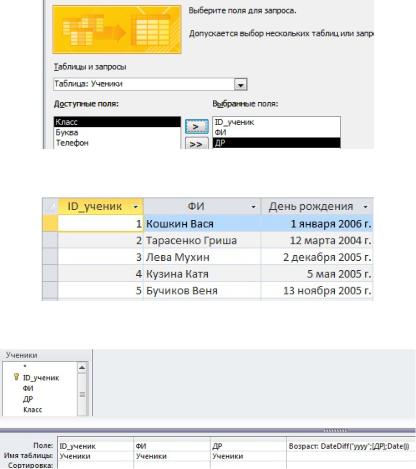This screenshot has width=416, height=469.
Task: Click Имя таблицы cell under ДР
Action: click(248, 456)
